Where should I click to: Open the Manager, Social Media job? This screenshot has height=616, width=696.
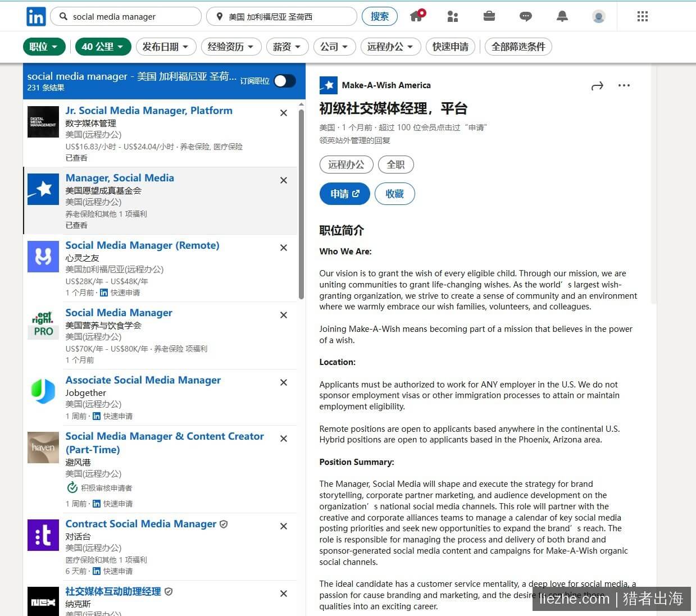(120, 178)
